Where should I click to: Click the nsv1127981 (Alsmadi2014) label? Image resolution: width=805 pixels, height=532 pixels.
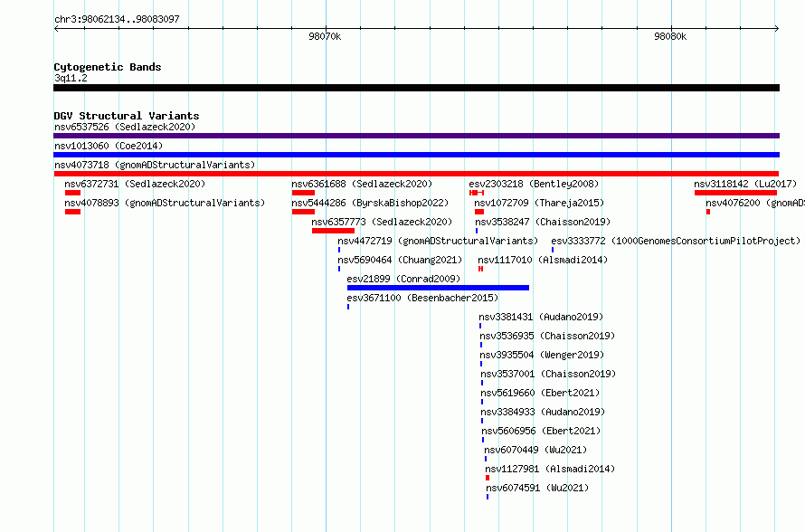550,469
